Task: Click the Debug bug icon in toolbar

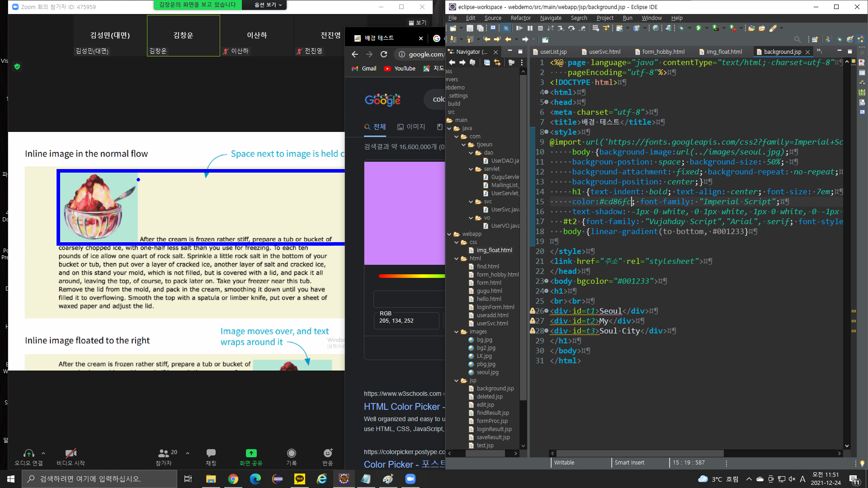Action: tap(681, 28)
